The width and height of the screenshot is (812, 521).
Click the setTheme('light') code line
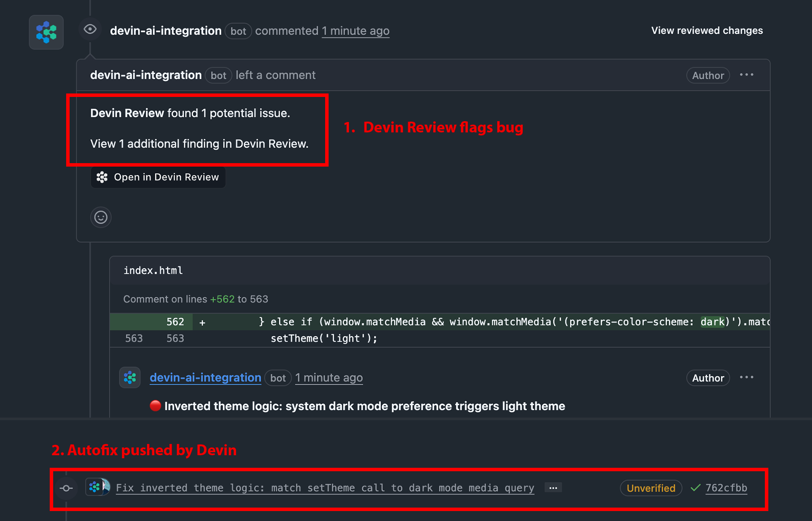[324, 338]
